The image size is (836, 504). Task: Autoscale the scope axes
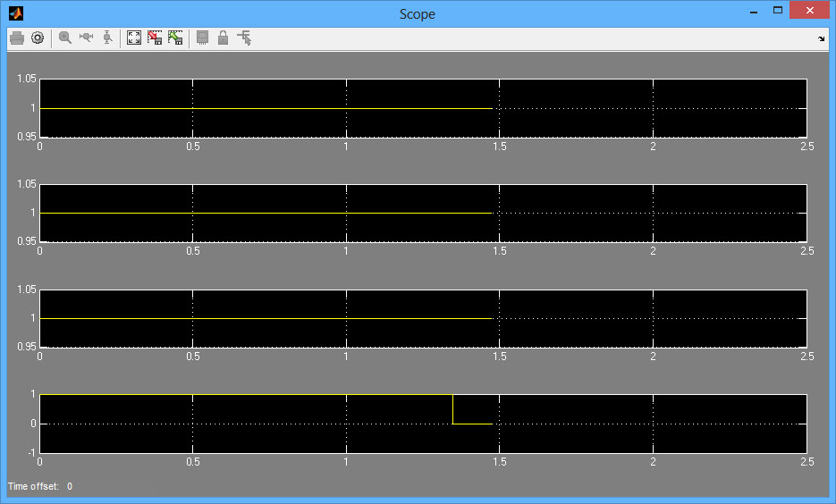tap(134, 38)
